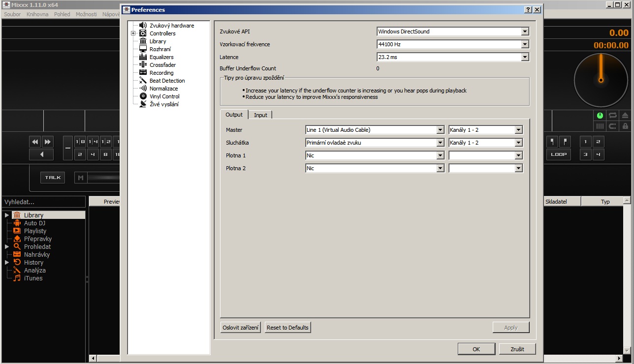Select Auto DJ in Mixxx sidebar
The image size is (634, 364).
click(x=34, y=223)
